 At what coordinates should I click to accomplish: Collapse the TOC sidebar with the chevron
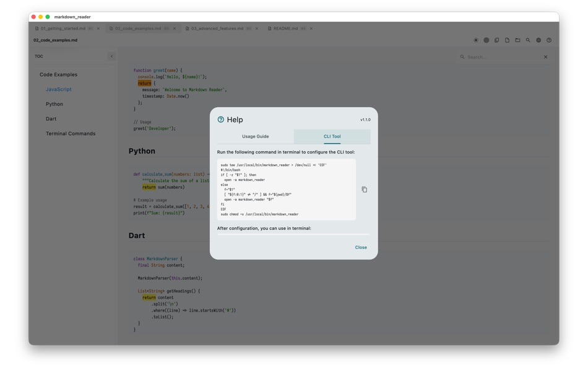coord(111,56)
